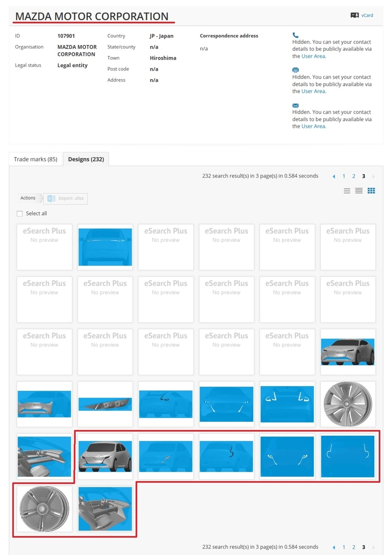Image resolution: width=392 pixels, height=555 pixels.
Task: Switch to the Trade marks (85) tab
Action: click(x=36, y=159)
